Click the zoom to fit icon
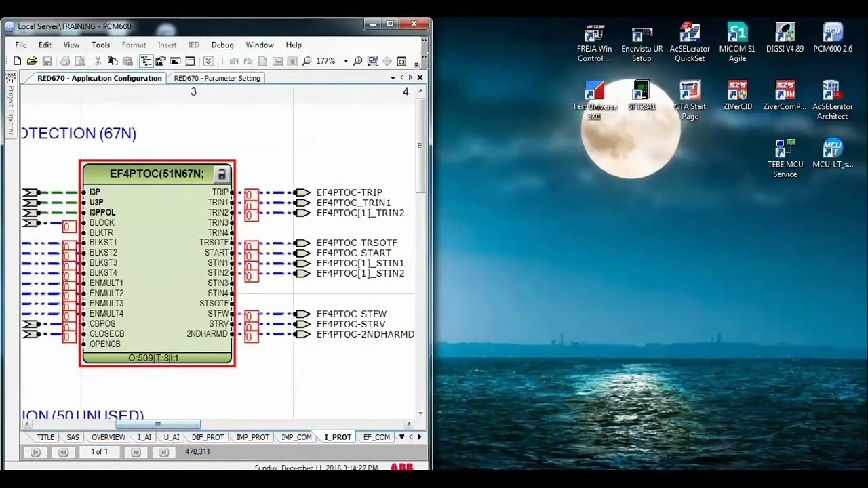Screen dimensions: 868x488 pyautogui.click(x=372, y=61)
